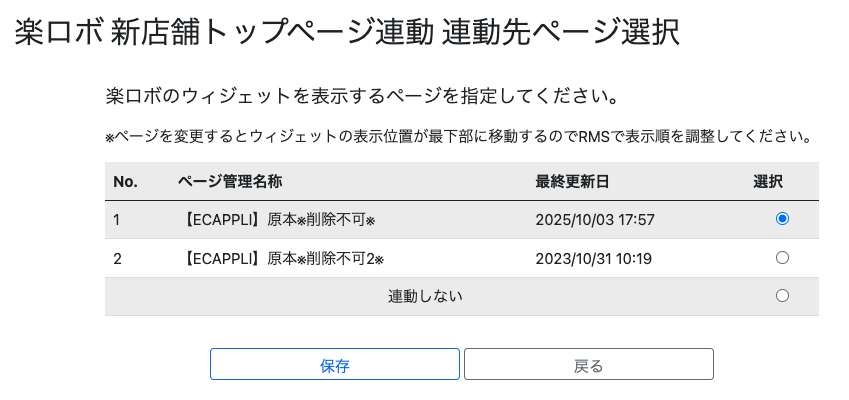Click the 選択 column header
849x400 pixels.
(x=768, y=181)
